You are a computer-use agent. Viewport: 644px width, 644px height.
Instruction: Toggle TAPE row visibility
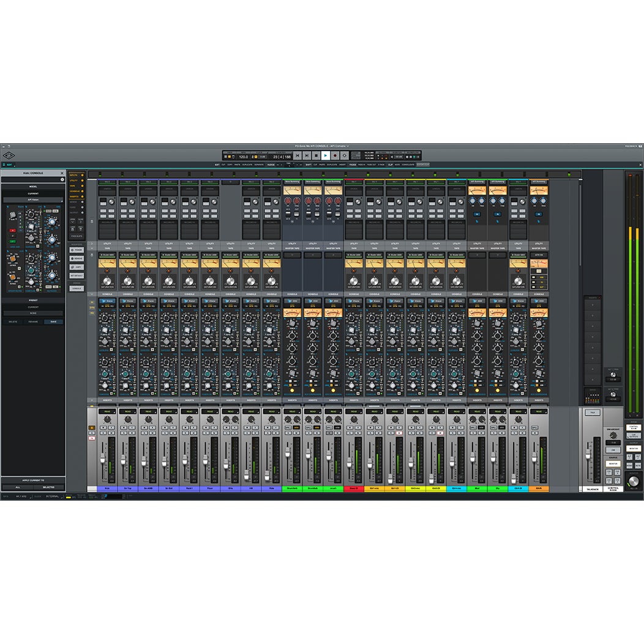pyautogui.click(x=77, y=185)
